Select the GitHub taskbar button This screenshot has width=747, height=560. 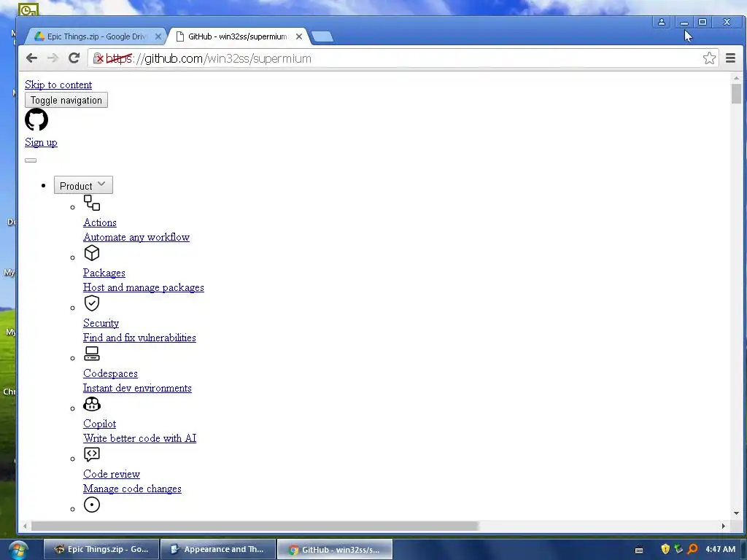(334, 550)
